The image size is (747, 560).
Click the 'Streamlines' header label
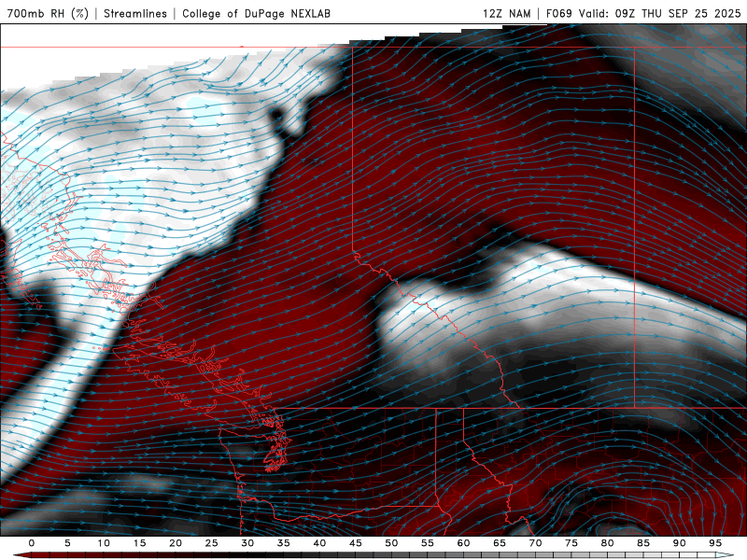click(135, 13)
